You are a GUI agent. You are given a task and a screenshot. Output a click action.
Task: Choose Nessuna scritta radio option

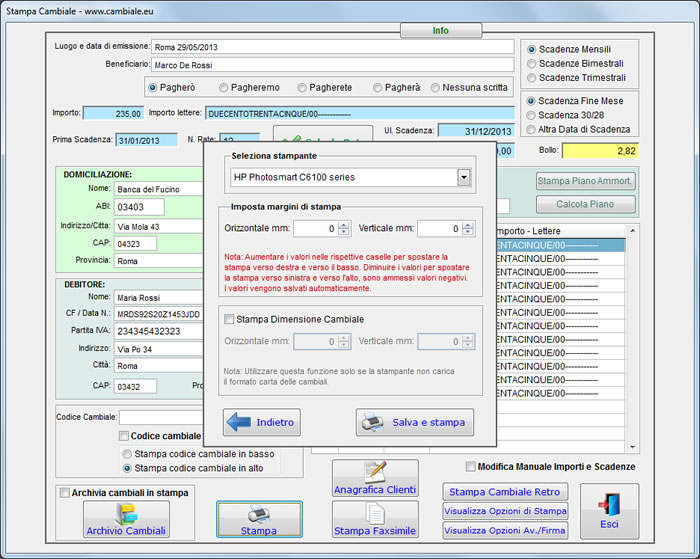(435, 88)
